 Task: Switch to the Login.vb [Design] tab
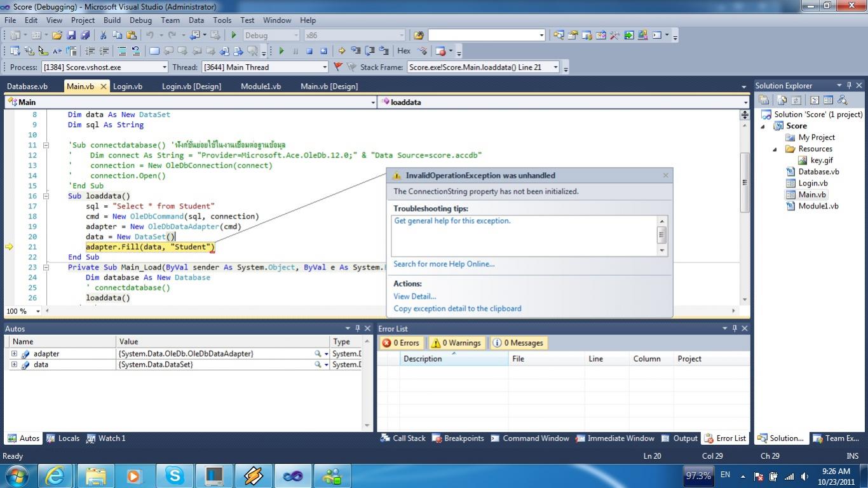pyautogui.click(x=191, y=86)
